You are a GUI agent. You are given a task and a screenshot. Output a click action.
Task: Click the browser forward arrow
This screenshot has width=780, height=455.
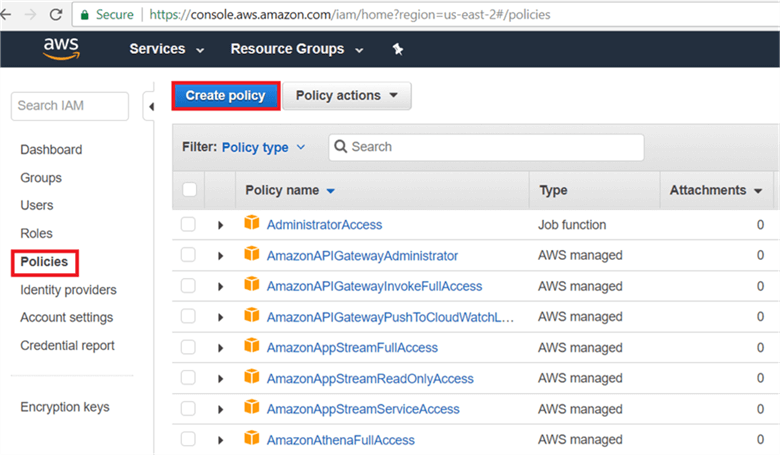point(30,14)
